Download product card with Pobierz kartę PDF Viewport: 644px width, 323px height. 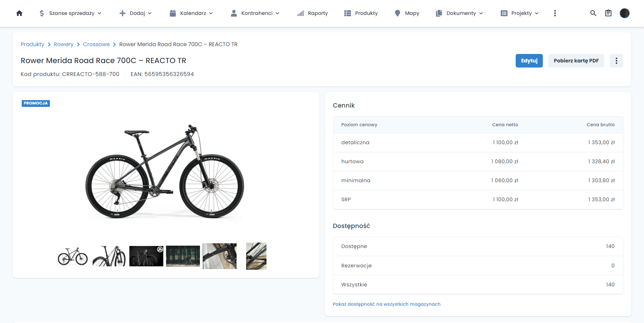click(576, 61)
